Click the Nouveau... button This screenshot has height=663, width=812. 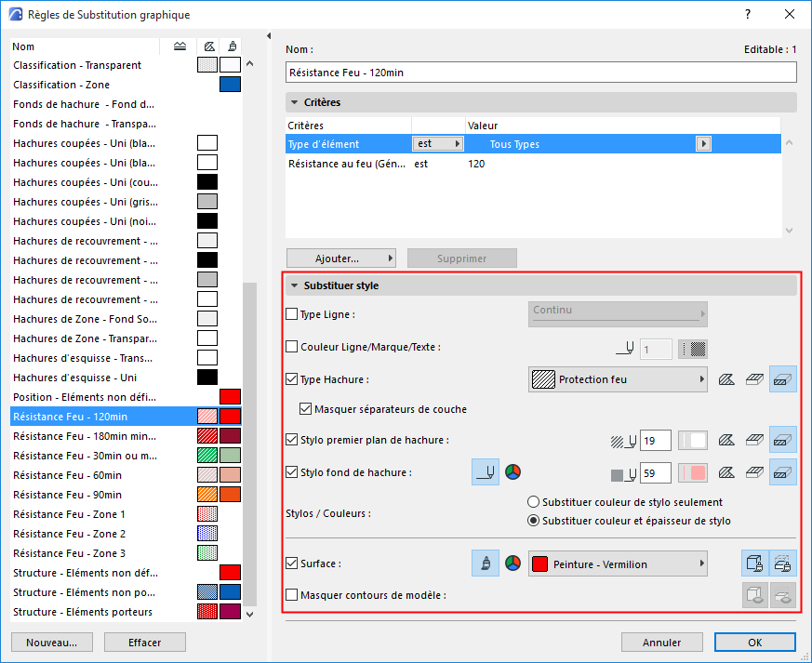coord(52,643)
